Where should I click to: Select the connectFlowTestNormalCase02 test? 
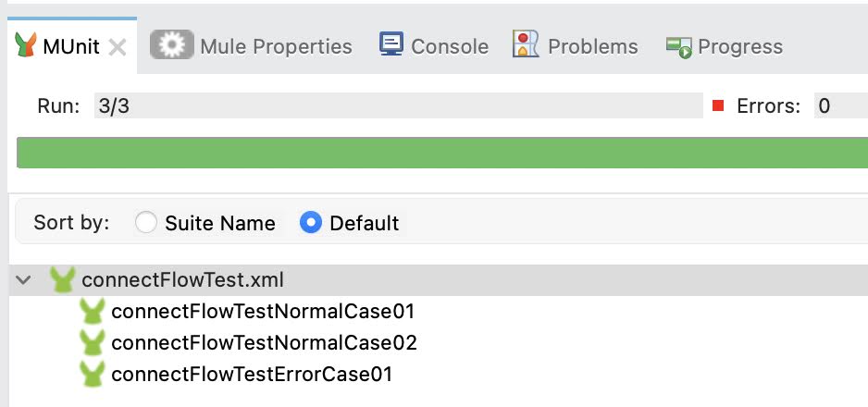click(x=264, y=343)
